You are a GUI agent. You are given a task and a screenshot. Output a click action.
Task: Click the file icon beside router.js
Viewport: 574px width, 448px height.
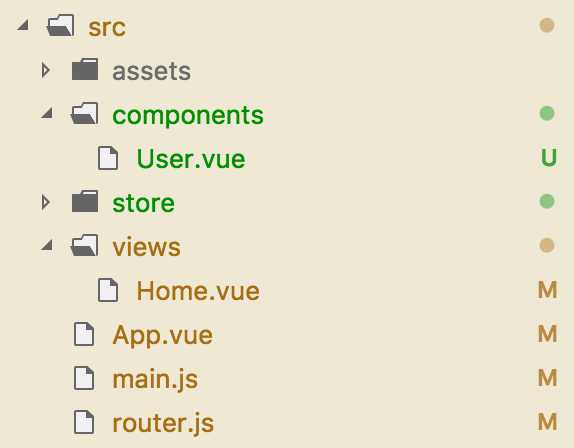[84, 422]
